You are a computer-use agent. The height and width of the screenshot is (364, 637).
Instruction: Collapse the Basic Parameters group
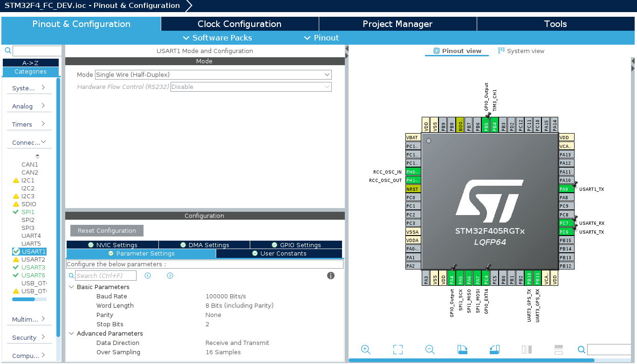click(x=72, y=287)
